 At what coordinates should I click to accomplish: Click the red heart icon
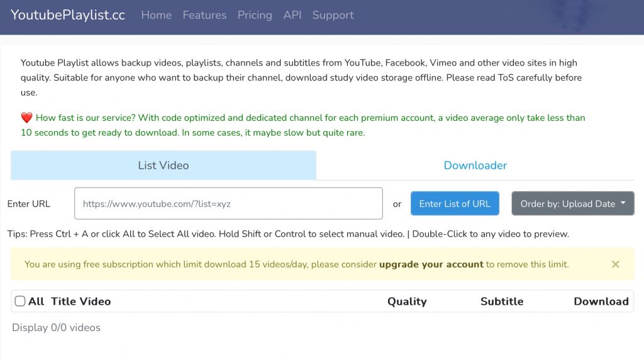tap(26, 118)
